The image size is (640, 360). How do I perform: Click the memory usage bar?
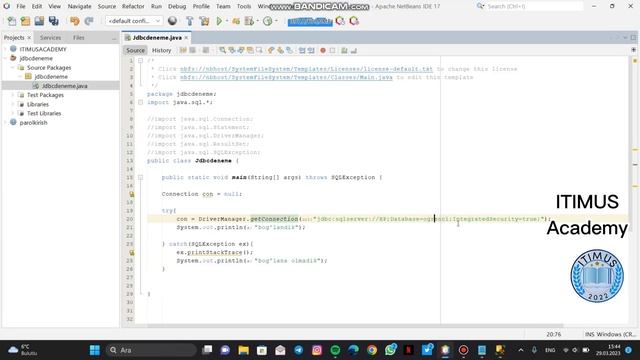(310, 21)
